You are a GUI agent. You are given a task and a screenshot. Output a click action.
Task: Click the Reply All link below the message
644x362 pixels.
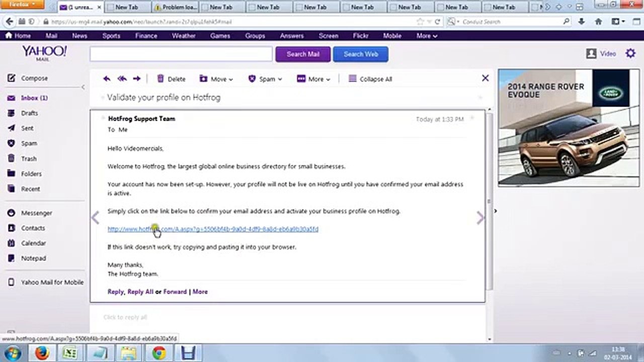[140, 292]
